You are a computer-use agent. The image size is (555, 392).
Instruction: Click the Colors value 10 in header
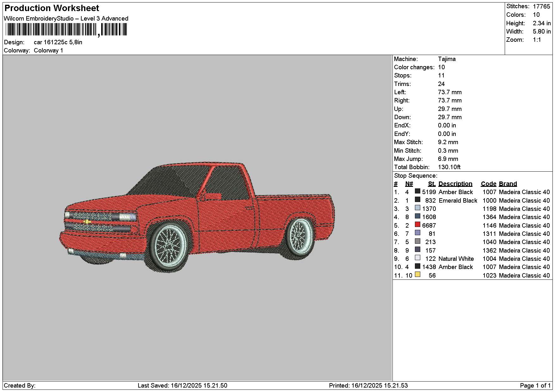pyautogui.click(x=536, y=15)
